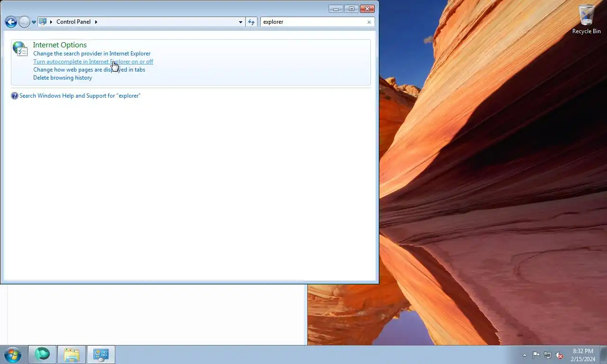This screenshot has height=364, width=607.
Task: Select the Control Panel taskbar button
Action: point(101,355)
